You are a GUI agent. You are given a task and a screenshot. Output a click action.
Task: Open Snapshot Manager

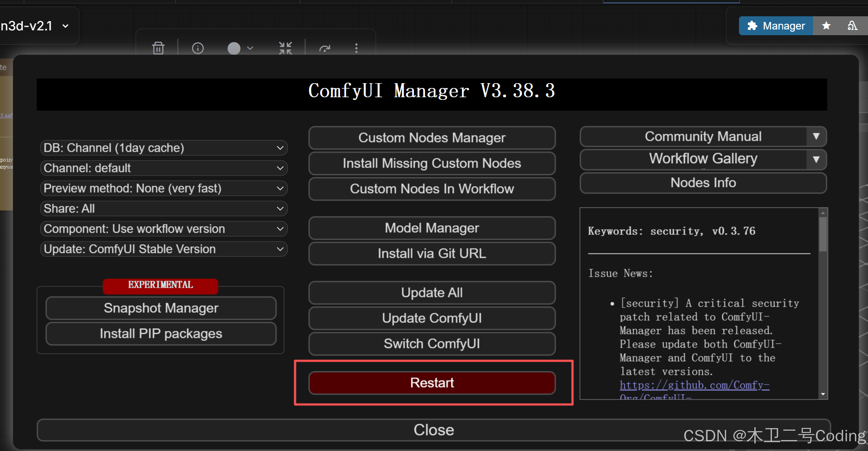[x=161, y=308]
